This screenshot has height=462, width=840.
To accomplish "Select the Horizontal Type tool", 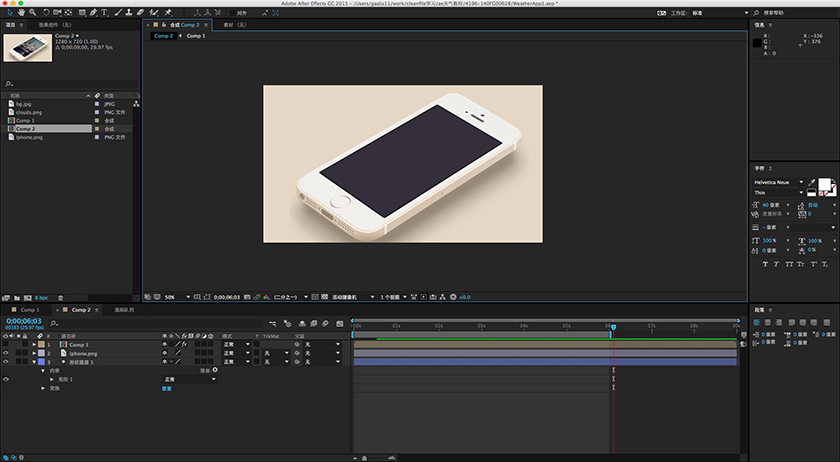I will tap(104, 12).
